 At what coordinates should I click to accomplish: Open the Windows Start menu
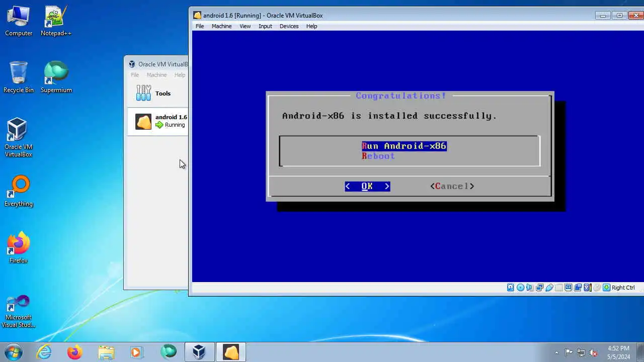(x=13, y=352)
